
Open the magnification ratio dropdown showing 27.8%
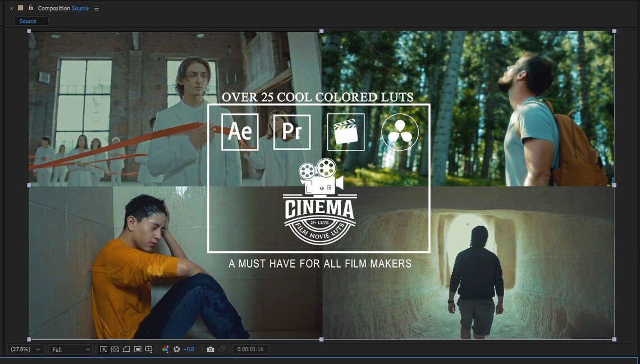tap(22, 349)
